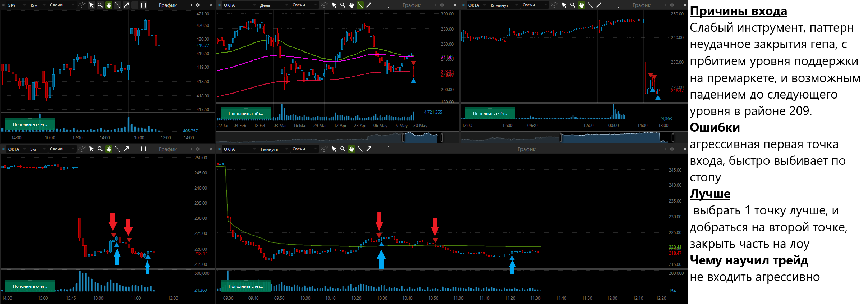Open the 5м timeframe dropdown
Image resolution: width=868 pixels, height=304 pixels.
click(x=37, y=149)
